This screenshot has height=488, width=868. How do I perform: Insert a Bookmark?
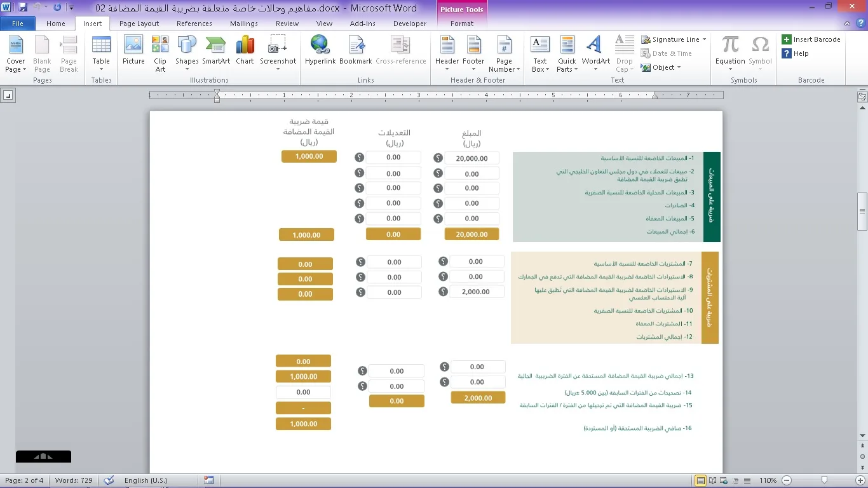(356, 51)
